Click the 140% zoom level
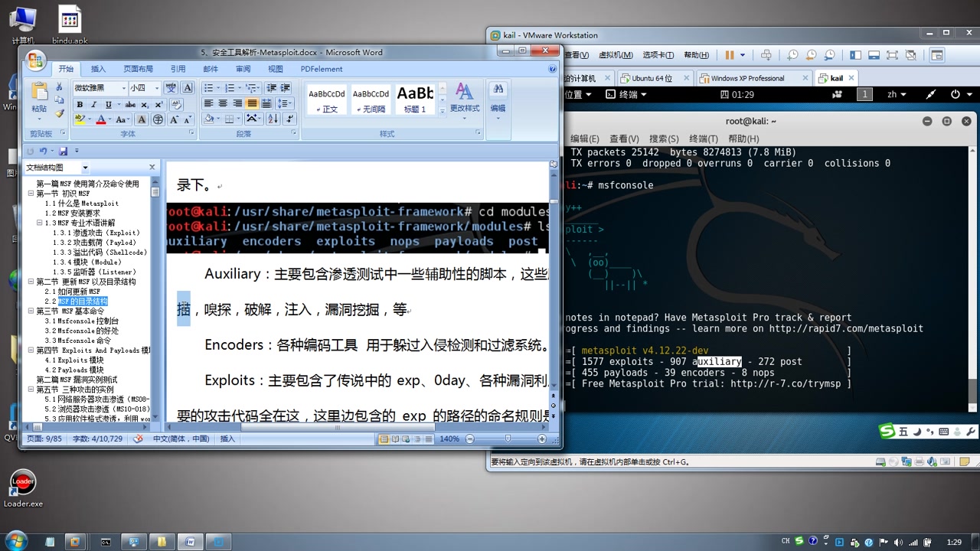This screenshot has width=980, height=551. click(x=449, y=439)
